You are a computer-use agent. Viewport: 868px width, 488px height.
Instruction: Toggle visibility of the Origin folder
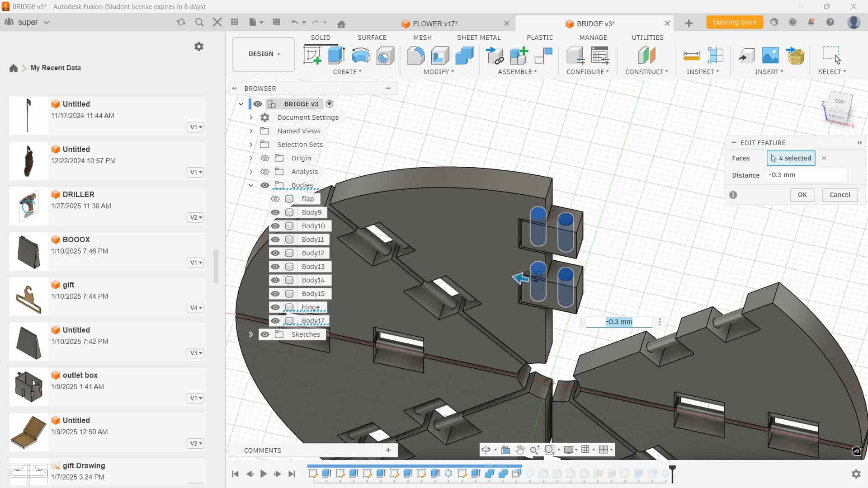pos(265,158)
